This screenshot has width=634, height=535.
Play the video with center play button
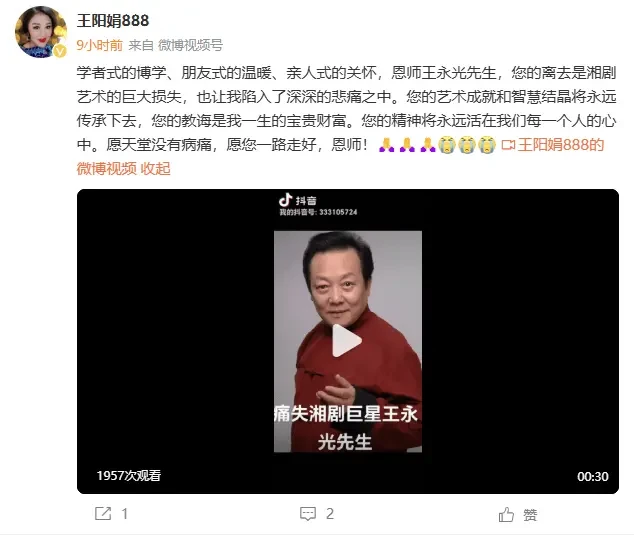pyautogui.click(x=347, y=341)
